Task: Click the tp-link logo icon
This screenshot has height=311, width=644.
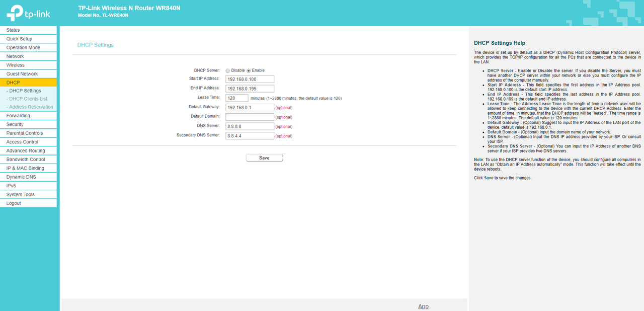Action: (x=15, y=13)
